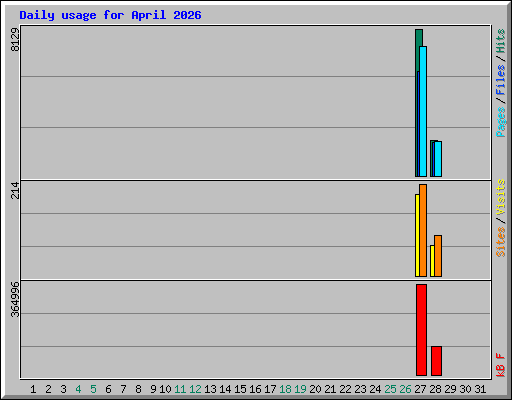Click the '214' y-axis label
The height and width of the screenshot is (400, 512).
point(15,190)
